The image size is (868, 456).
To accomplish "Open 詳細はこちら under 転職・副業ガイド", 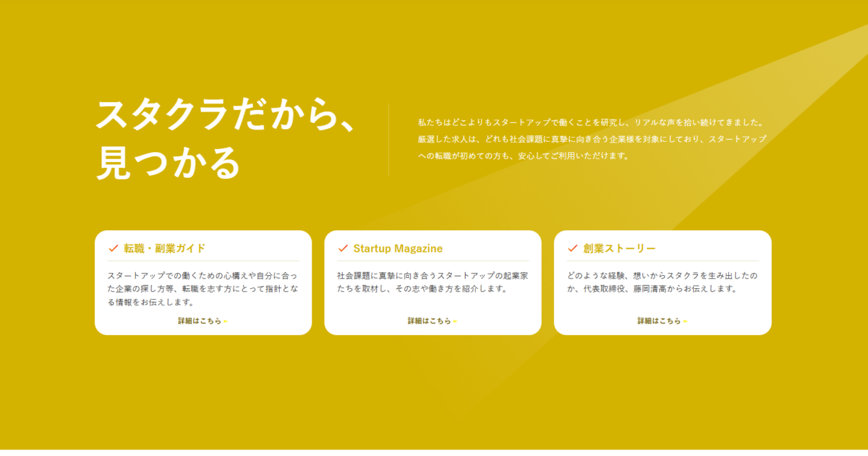I will tap(199, 321).
